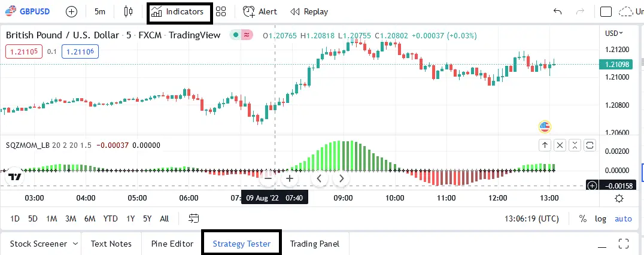Open indicator templates grid icon

pyautogui.click(x=221, y=11)
